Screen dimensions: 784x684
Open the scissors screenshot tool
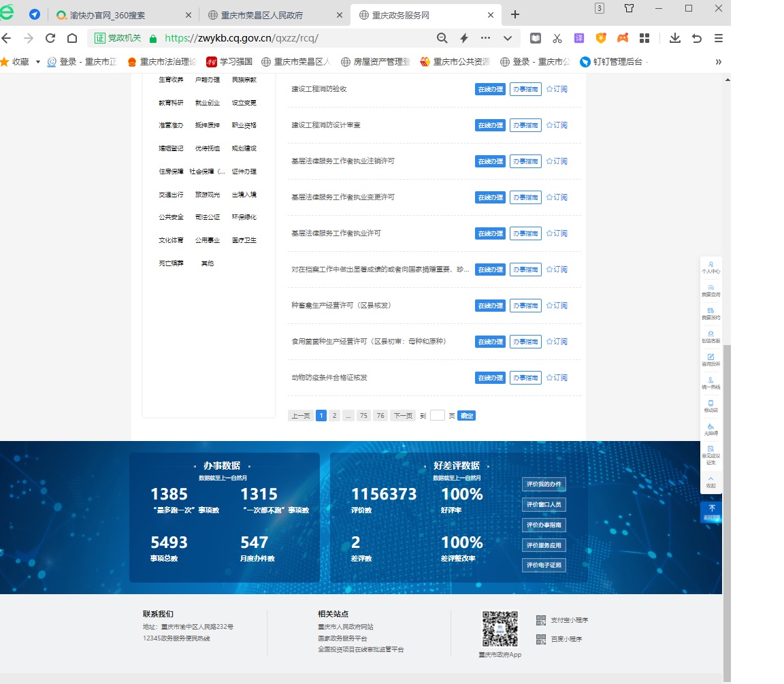pyautogui.click(x=557, y=38)
